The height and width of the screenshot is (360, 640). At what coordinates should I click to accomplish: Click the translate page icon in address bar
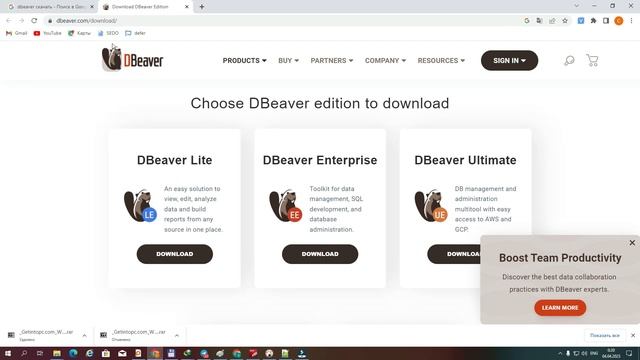point(539,20)
